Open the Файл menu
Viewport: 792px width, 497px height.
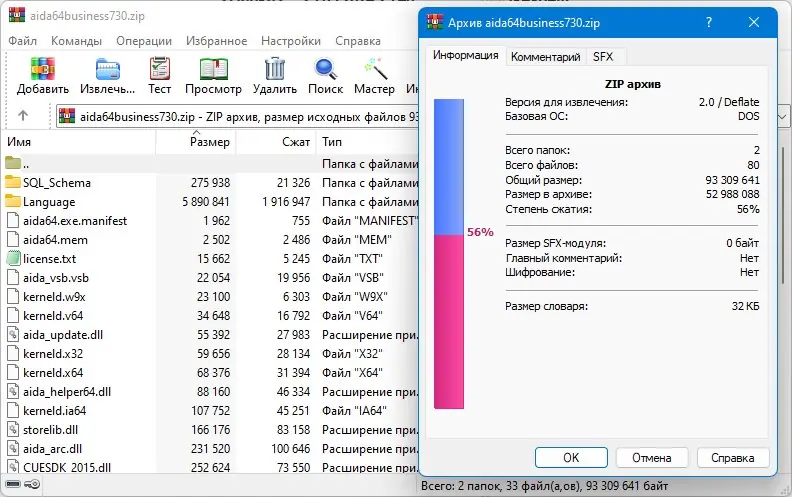(x=22, y=40)
